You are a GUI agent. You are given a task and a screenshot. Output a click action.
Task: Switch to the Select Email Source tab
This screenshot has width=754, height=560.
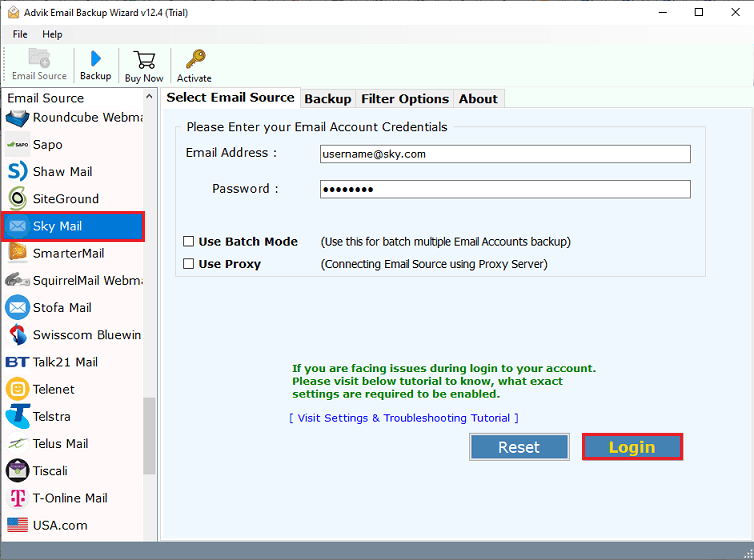point(230,98)
